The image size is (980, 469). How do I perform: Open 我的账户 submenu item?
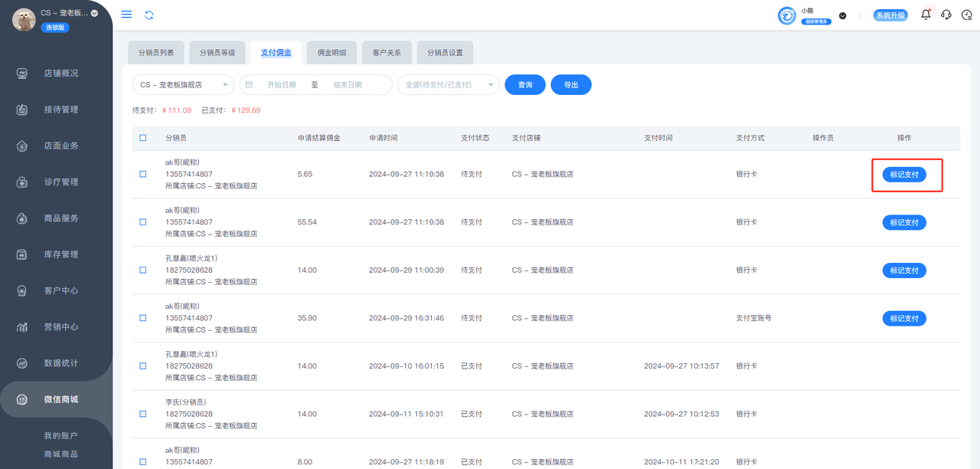(x=60, y=436)
